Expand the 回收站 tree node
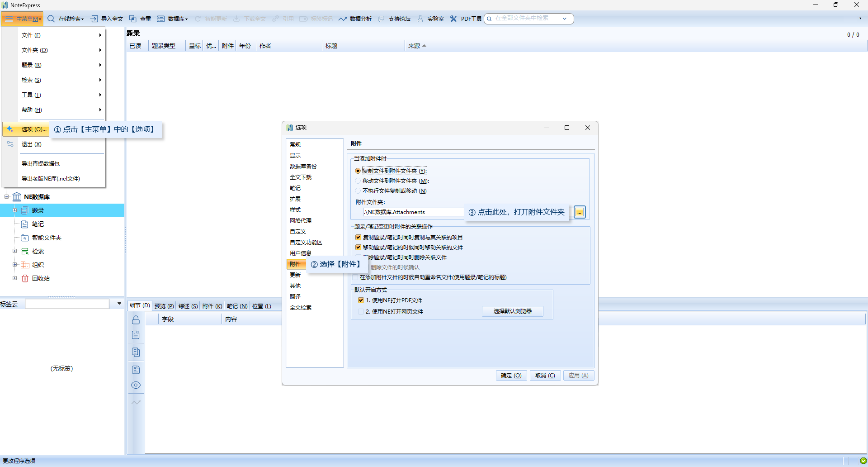The image size is (868, 467). click(x=14, y=278)
